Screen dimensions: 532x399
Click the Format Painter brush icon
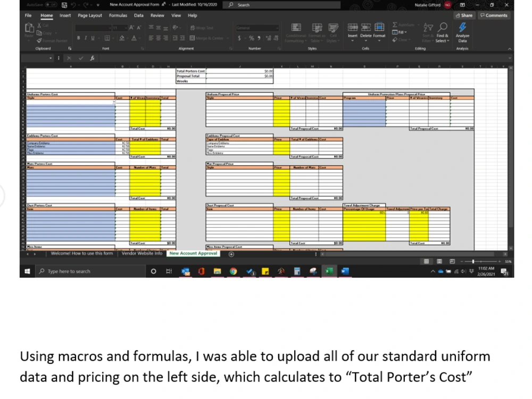click(39, 41)
